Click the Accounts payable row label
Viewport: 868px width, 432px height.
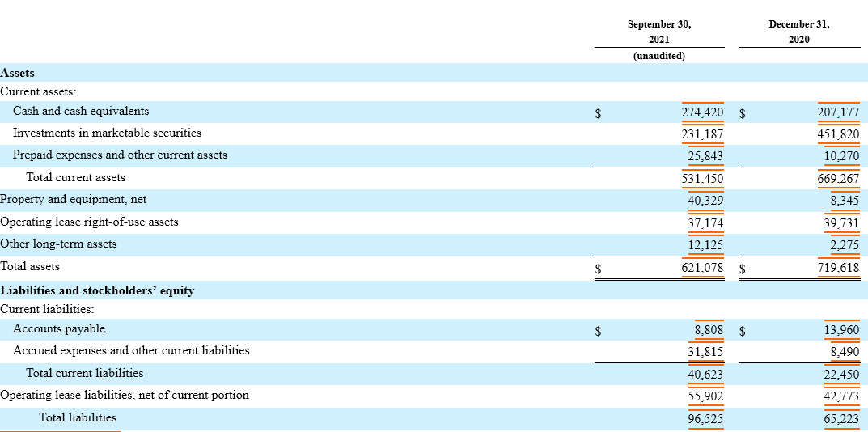59,329
